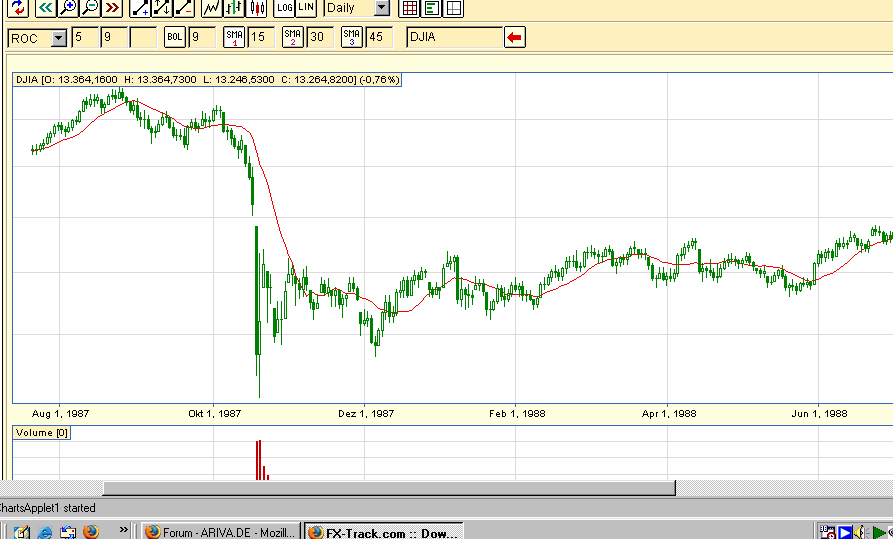The width and height of the screenshot is (893, 539).
Task: Click the Okt 1, 1987 date label
Action: [215, 414]
